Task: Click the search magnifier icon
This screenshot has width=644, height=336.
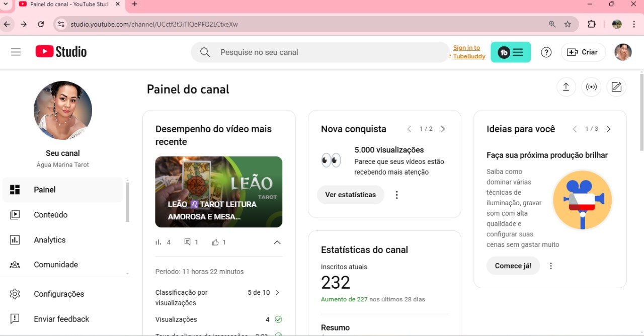Action: click(205, 52)
